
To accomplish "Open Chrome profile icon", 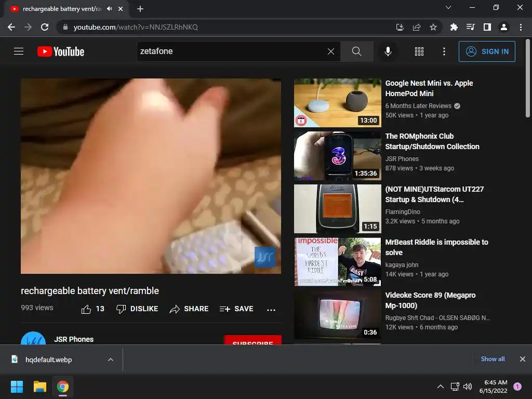I will point(504,27).
